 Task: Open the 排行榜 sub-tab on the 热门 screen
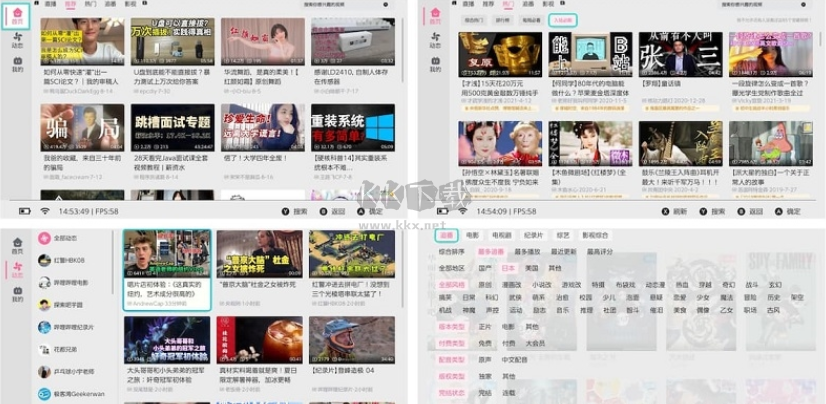[x=504, y=20]
